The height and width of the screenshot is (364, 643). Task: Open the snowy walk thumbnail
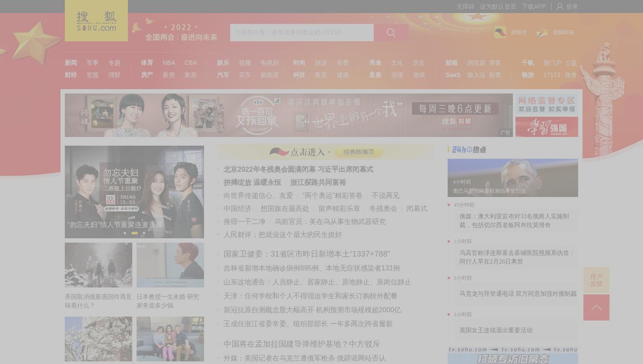click(x=98, y=265)
